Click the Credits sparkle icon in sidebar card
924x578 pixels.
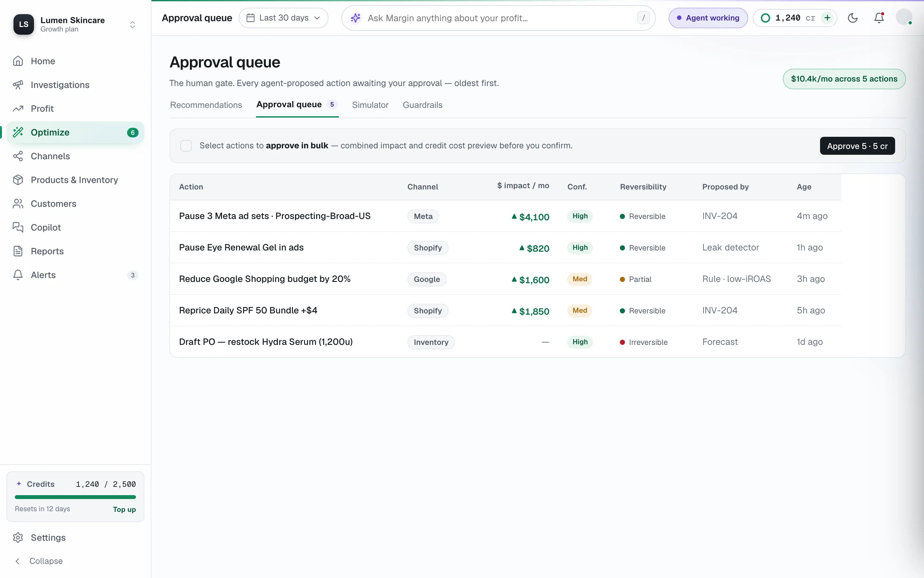(19, 484)
